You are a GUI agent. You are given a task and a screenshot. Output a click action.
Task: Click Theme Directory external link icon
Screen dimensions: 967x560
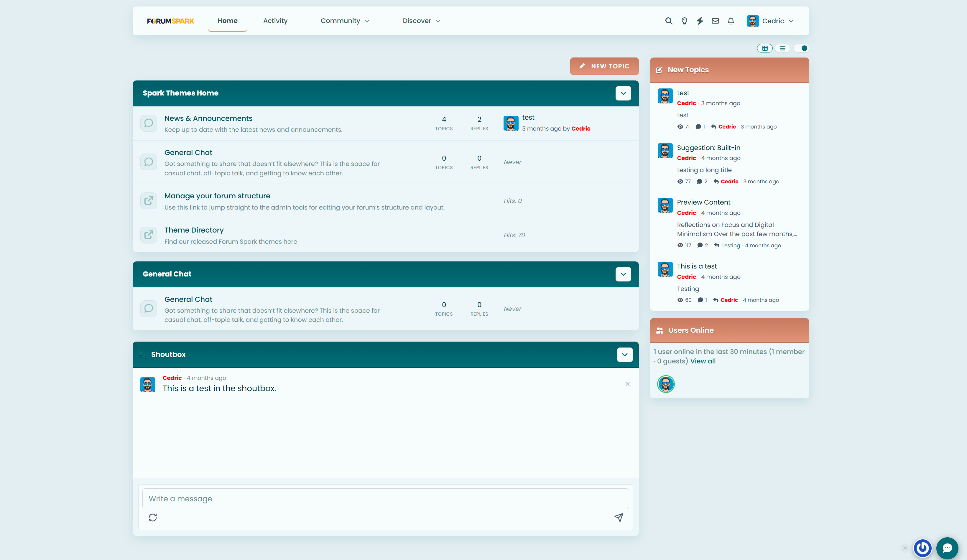[x=149, y=235]
